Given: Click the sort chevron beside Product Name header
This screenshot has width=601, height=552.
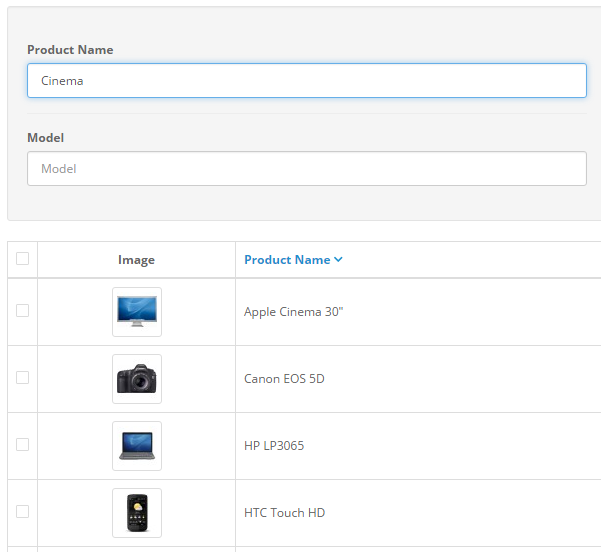Looking at the screenshot, I should [338, 260].
